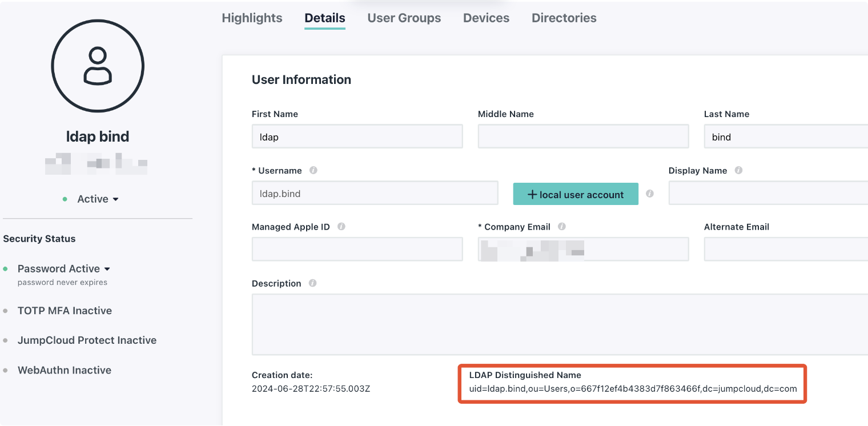Go to the Devices tab

(x=486, y=18)
